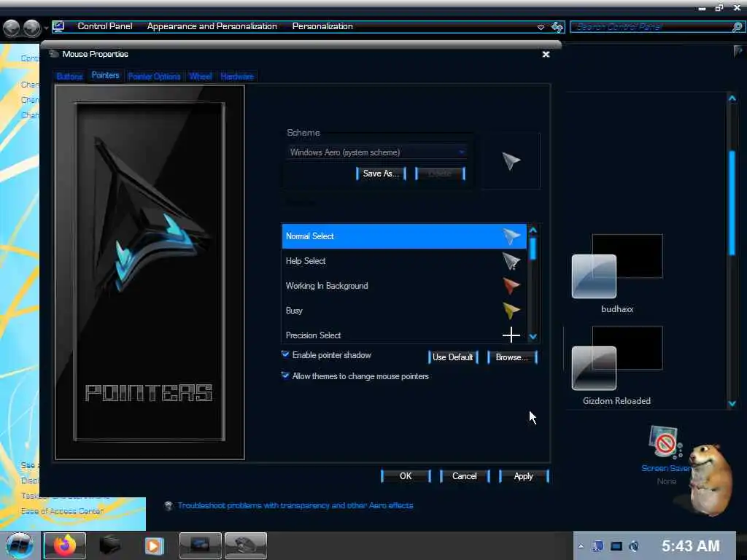Click Personalization in the breadcrumb
Viewport: 747px width, 560px height.
[x=322, y=26]
